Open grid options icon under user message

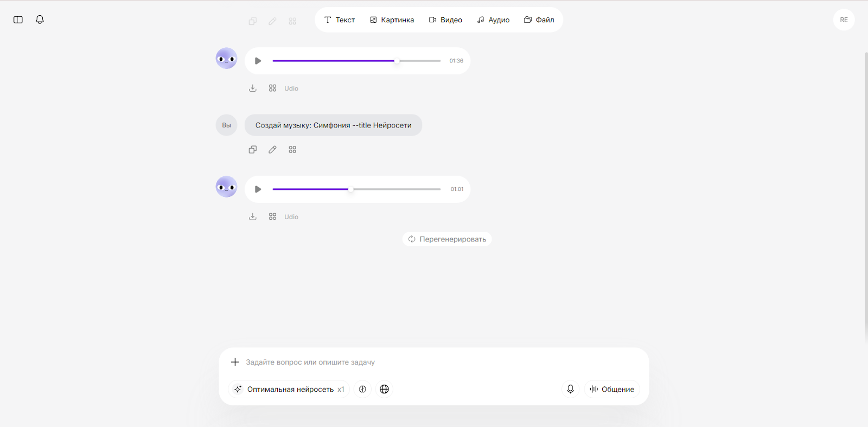tap(292, 150)
